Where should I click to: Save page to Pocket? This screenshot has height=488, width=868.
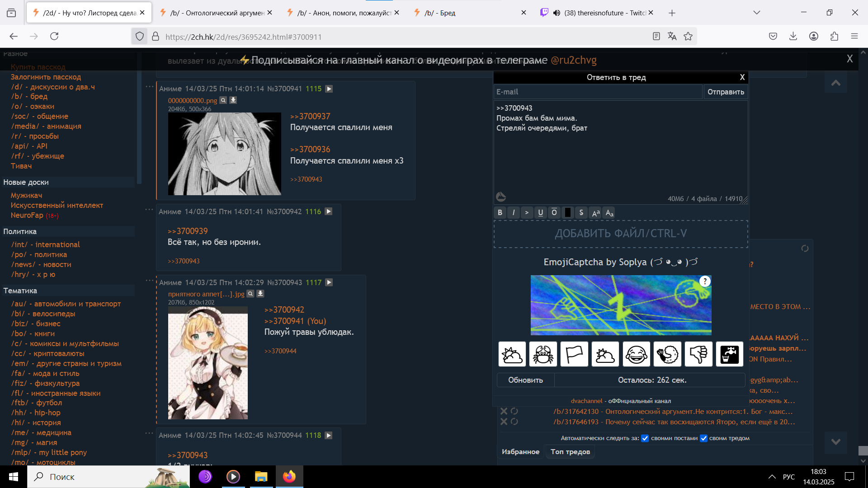click(773, 37)
